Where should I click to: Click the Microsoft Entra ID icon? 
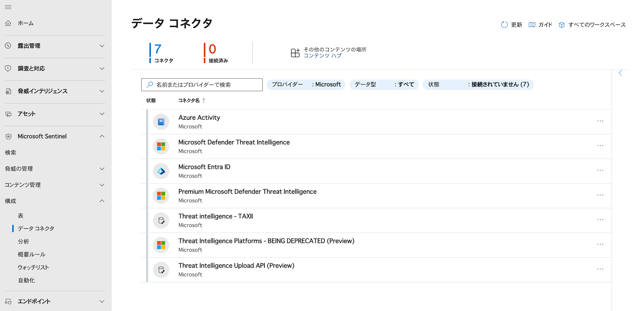pos(161,171)
